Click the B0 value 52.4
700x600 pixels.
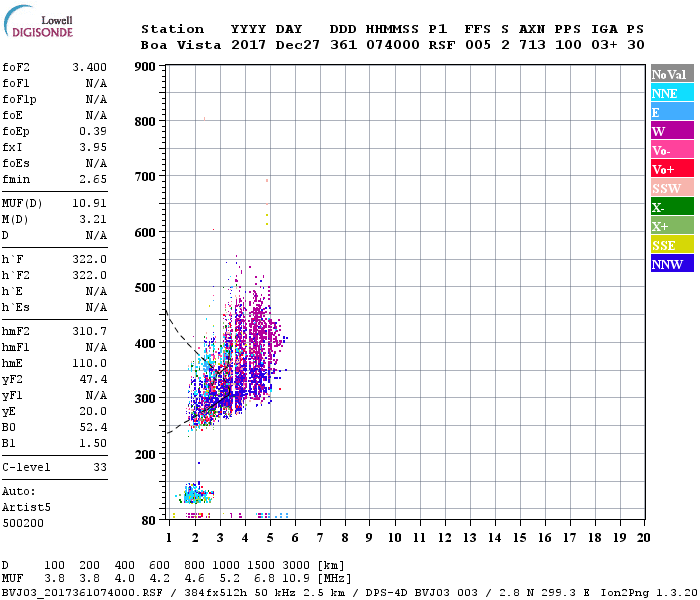tap(93, 427)
